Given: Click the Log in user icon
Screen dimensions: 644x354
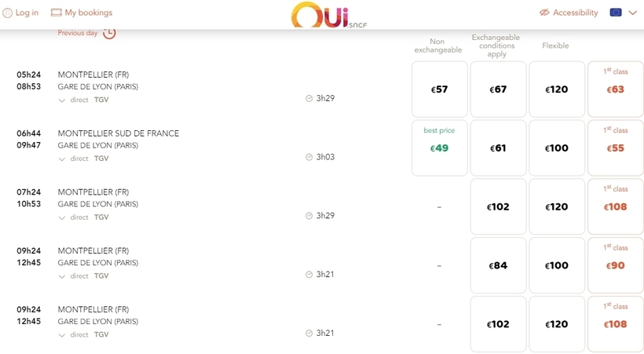Looking at the screenshot, I should (8, 13).
